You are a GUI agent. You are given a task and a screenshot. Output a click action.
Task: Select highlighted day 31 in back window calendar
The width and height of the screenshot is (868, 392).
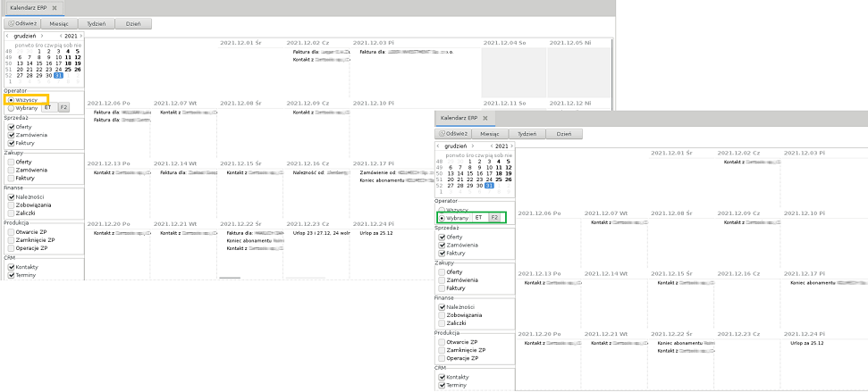click(58, 76)
